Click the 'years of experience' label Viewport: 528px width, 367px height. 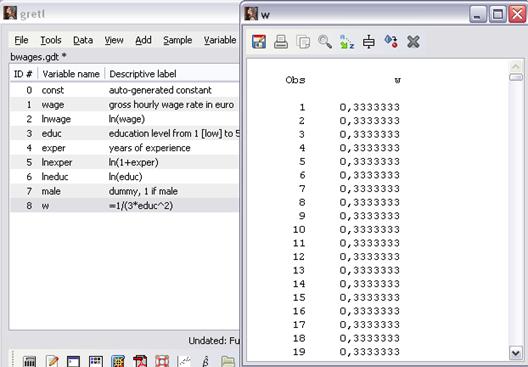tap(150, 148)
